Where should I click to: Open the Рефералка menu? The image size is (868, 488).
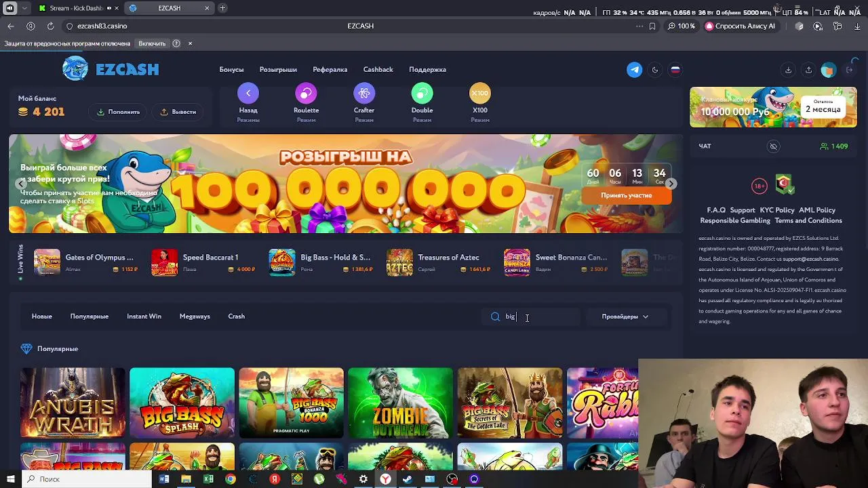330,70
